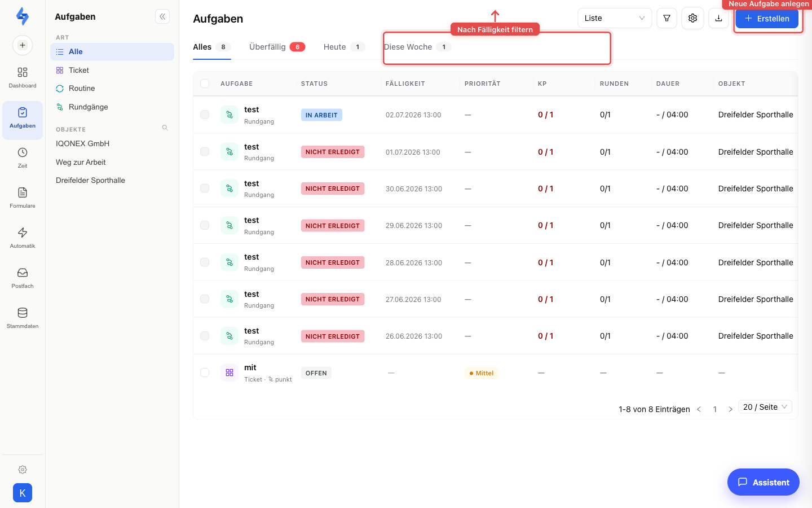Open the Automatik section
This screenshot has width=812, height=508.
click(x=23, y=238)
